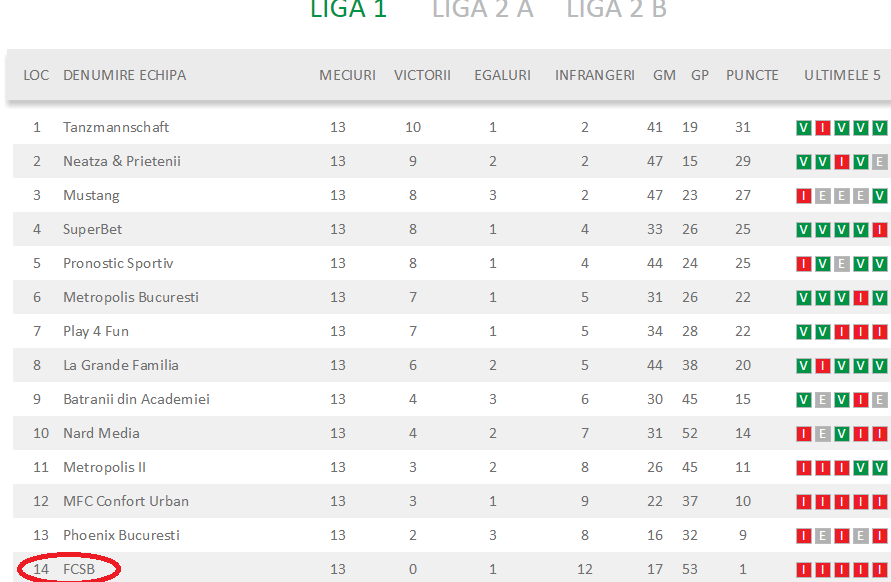Open the Play 4 Fun team link
The width and height of the screenshot is (891, 582).
tap(96, 331)
